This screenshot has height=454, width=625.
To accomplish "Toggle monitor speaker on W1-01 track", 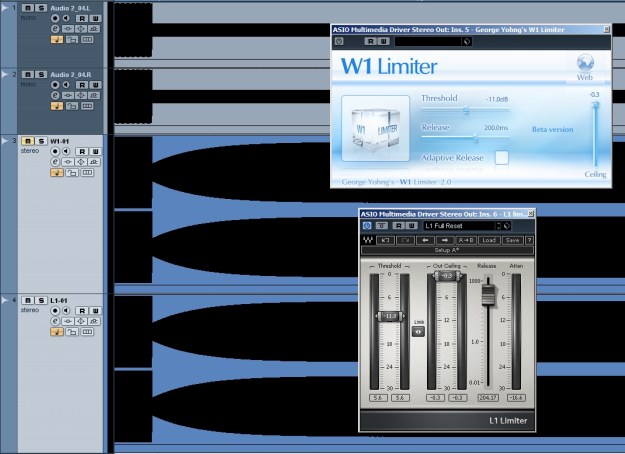I will (66, 151).
